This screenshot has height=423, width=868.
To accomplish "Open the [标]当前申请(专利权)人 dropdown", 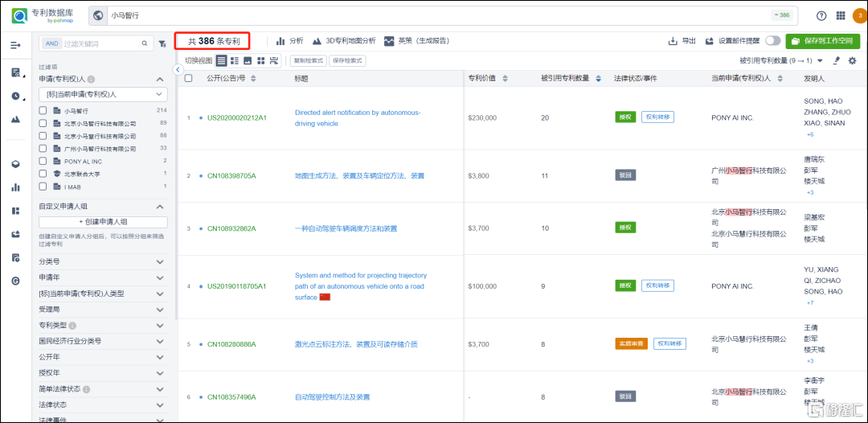I will (x=103, y=95).
